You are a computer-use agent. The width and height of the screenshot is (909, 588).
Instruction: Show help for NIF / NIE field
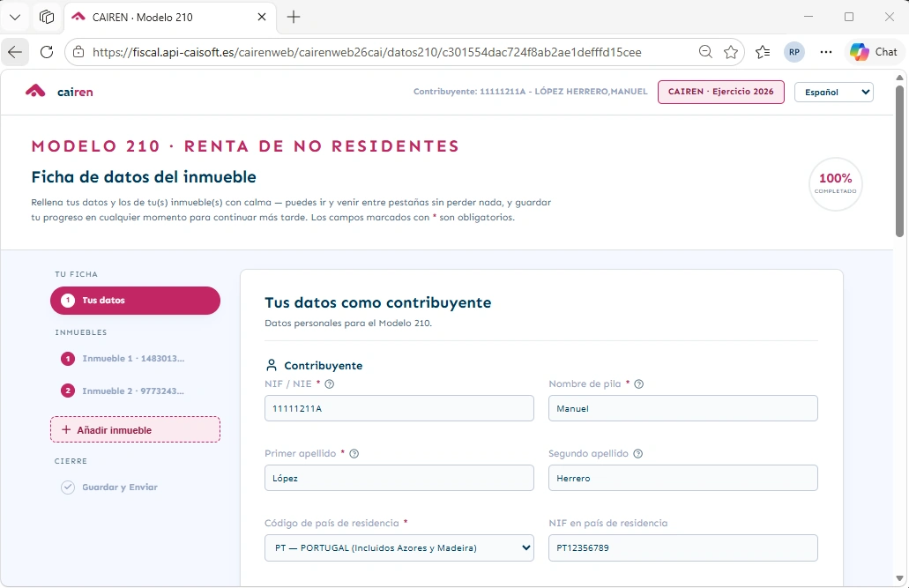click(x=329, y=383)
